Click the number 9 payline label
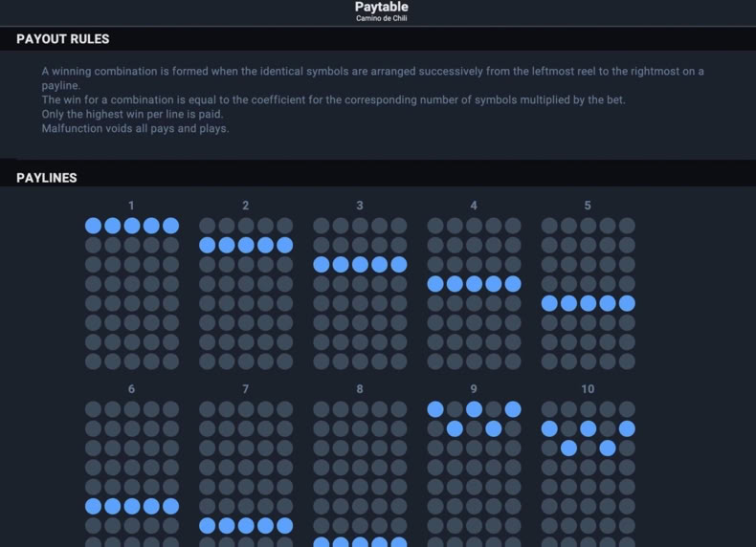The width and height of the screenshot is (756, 547). 474,389
